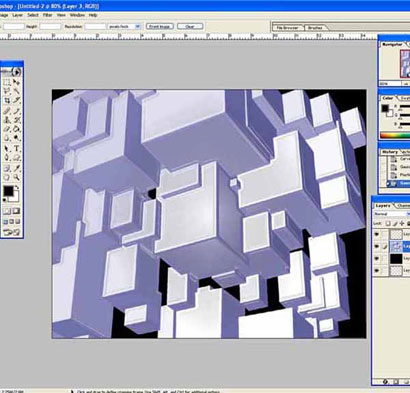
Task: Open the Brushes tab
Action: (x=315, y=28)
